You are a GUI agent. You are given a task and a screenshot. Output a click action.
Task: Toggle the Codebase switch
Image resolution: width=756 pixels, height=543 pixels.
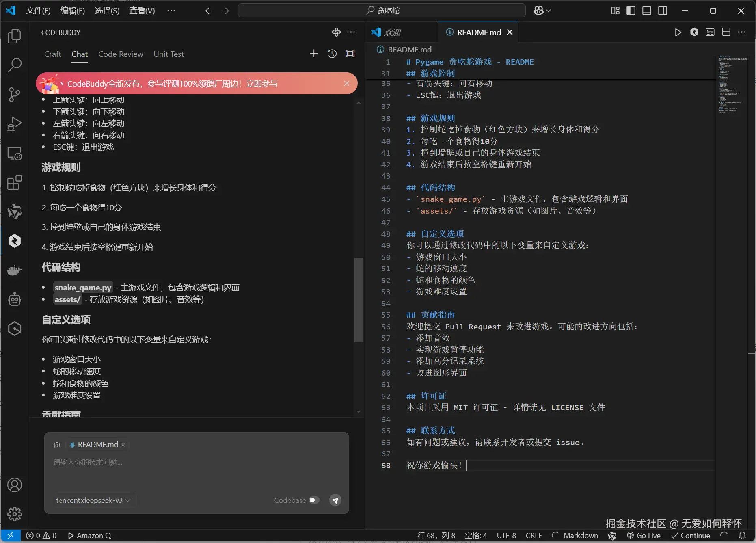click(x=314, y=500)
